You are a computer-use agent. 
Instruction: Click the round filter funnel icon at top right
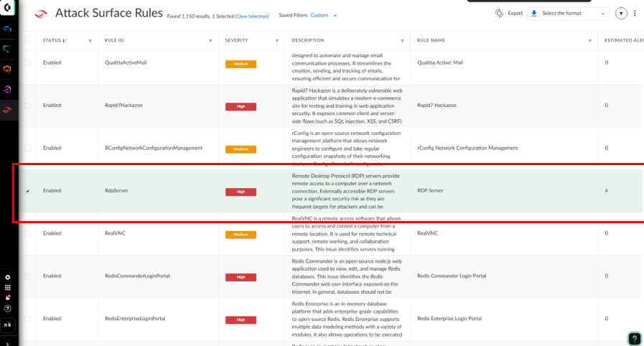click(622, 14)
